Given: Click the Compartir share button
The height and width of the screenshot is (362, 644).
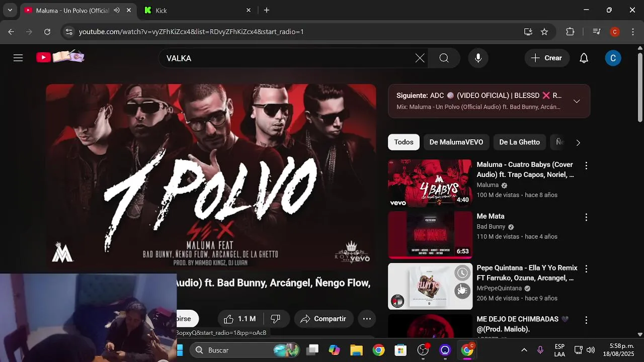Looking at the screenshot, I should (x=324, y=319).
